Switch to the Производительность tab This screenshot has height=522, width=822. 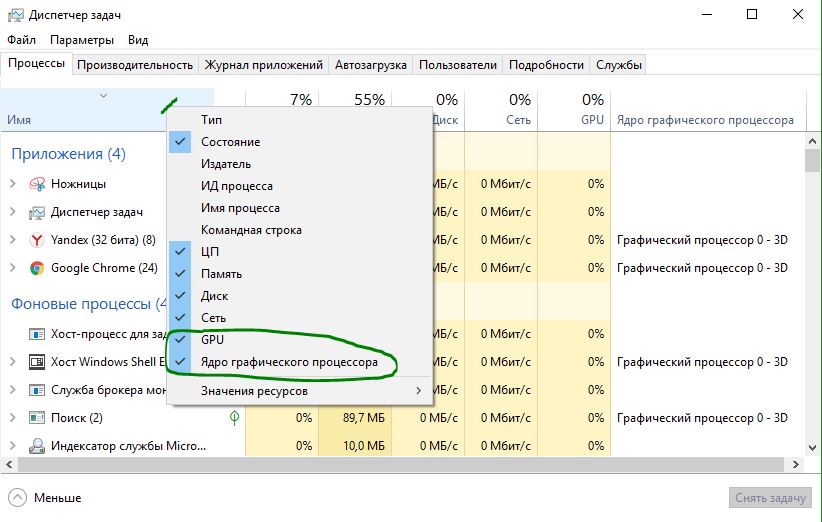tap(135, 65)
